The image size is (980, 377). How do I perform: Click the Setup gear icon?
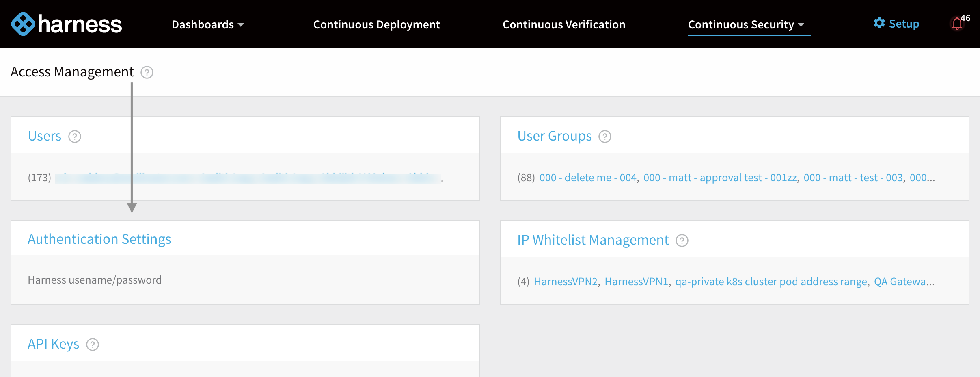click(x=879, y=23)
